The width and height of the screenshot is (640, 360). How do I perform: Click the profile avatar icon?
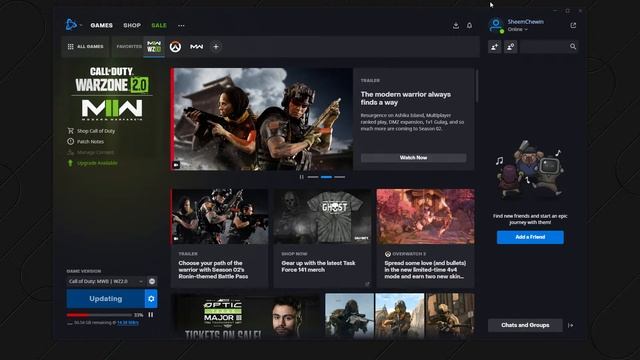(496, 25)
